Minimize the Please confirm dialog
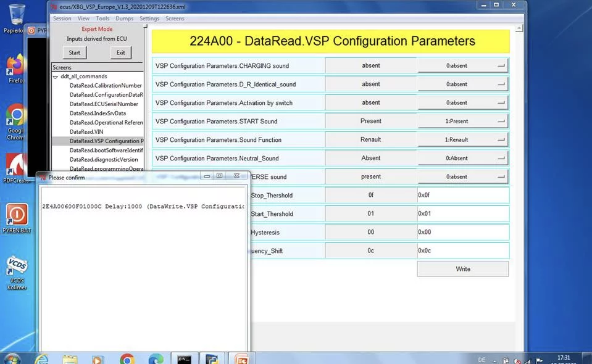Viewport: 592px width, 364px height. tap(207, 176)
